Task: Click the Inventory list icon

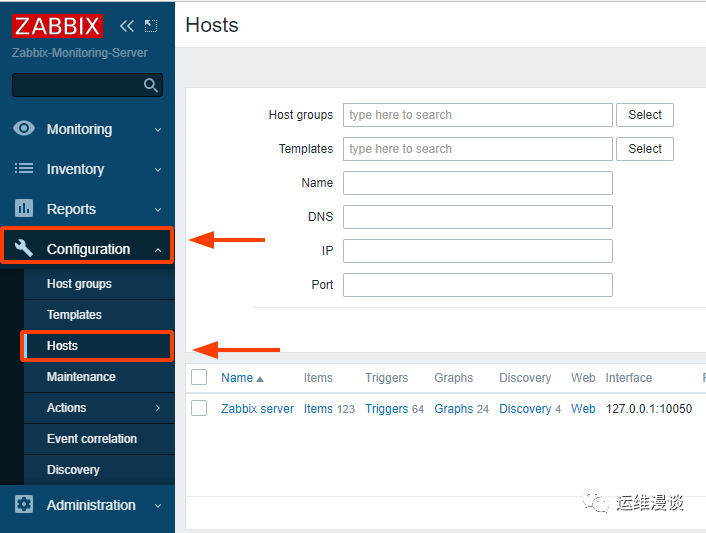Action: 24,168
